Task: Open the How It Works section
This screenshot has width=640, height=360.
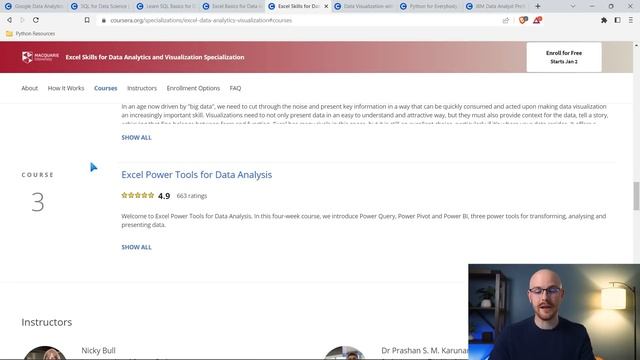Action: pos(66,88)
